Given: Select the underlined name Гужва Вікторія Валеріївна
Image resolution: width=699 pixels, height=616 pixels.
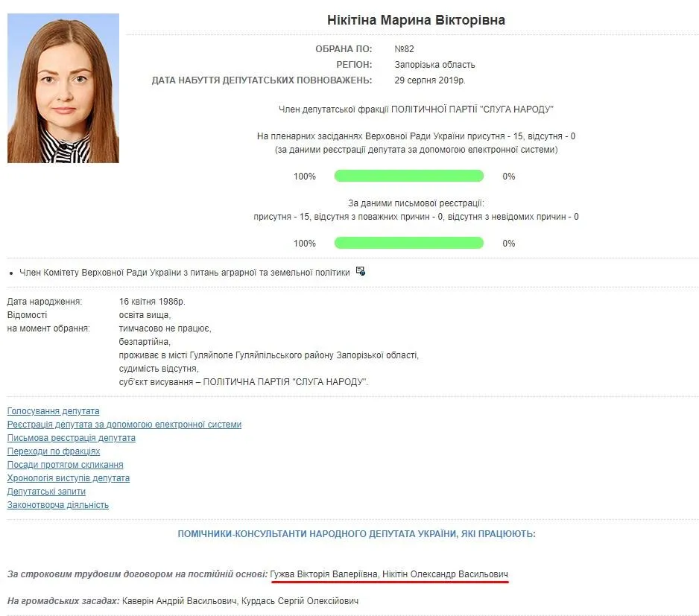Looking at the screenshot, I should tap(323, 575).
